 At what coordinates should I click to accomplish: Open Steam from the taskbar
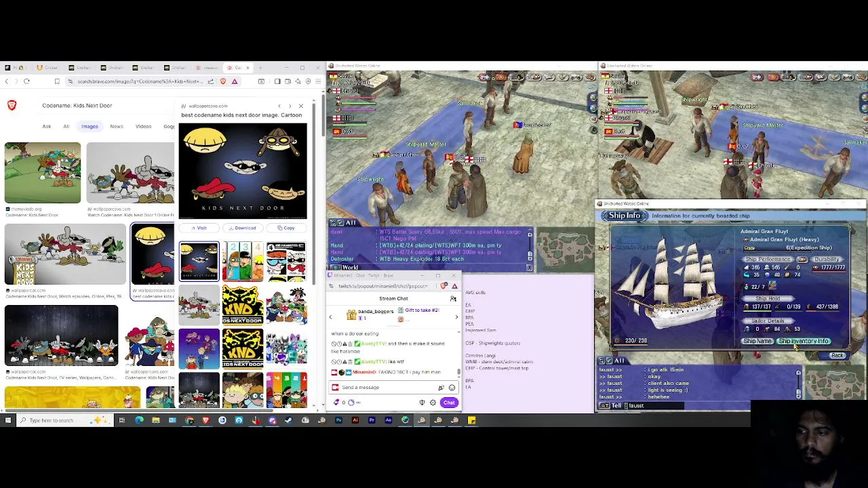(x=288, y=420)
